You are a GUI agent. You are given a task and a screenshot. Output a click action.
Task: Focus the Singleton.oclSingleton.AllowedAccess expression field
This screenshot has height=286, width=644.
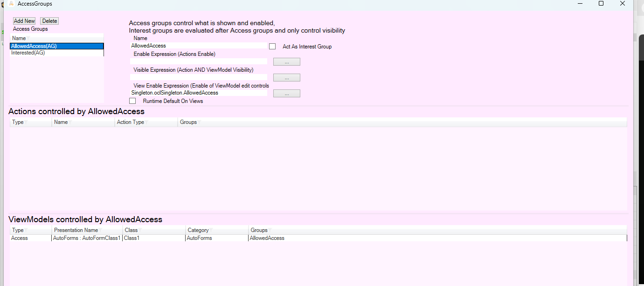199,93
